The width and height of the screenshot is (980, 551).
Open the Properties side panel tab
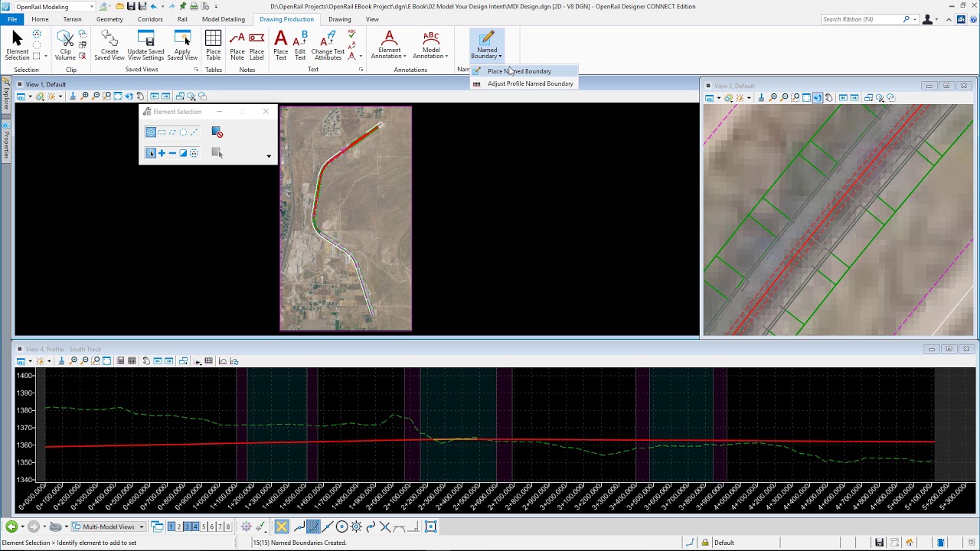[6, 140]
